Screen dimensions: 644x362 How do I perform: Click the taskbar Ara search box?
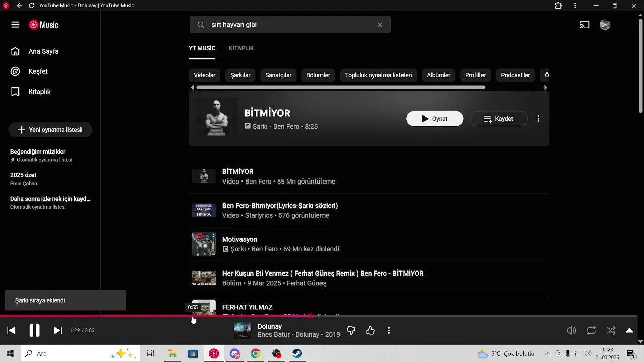pos(79,354)
